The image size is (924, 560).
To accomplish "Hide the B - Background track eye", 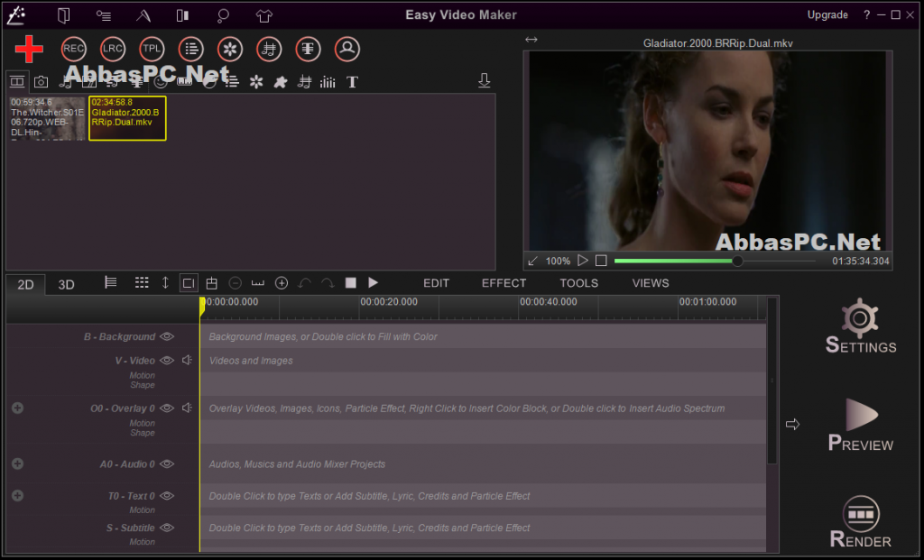I will pyautogui.click(x=167, y=337).
